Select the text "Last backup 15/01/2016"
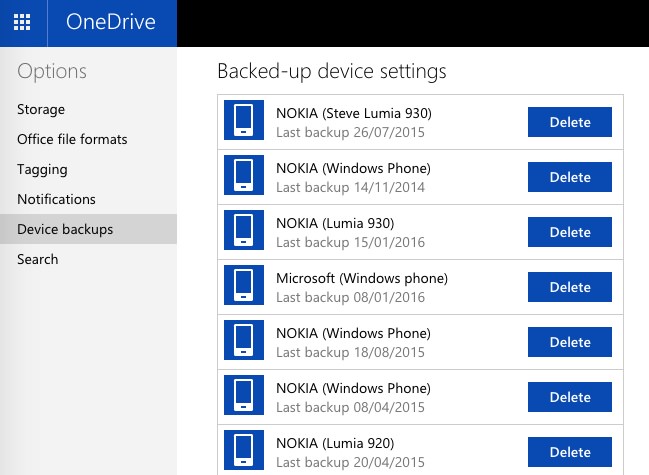 coord(350,242)
